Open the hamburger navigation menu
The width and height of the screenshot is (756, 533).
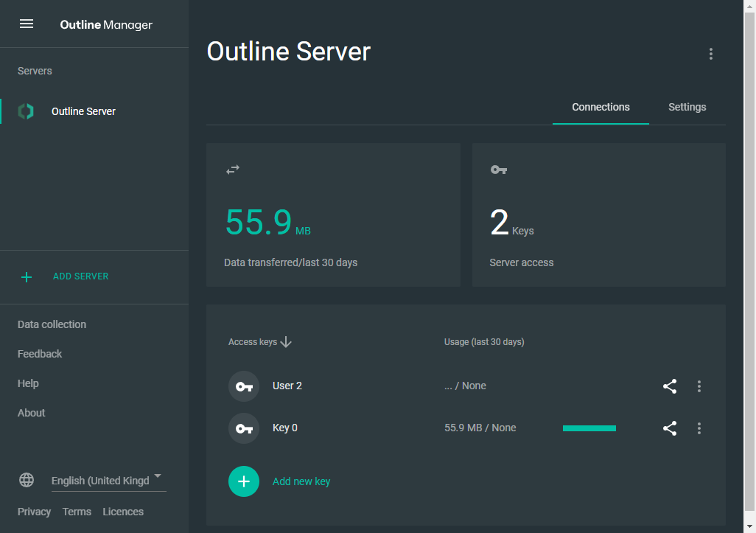[27, 24]
